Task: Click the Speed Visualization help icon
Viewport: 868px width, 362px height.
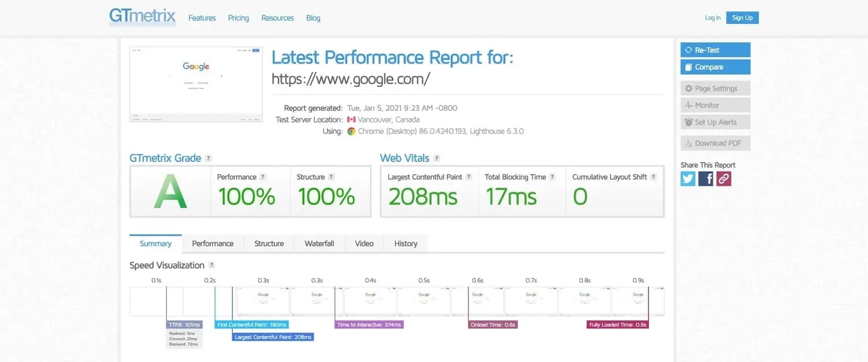Action: point(212,265)
